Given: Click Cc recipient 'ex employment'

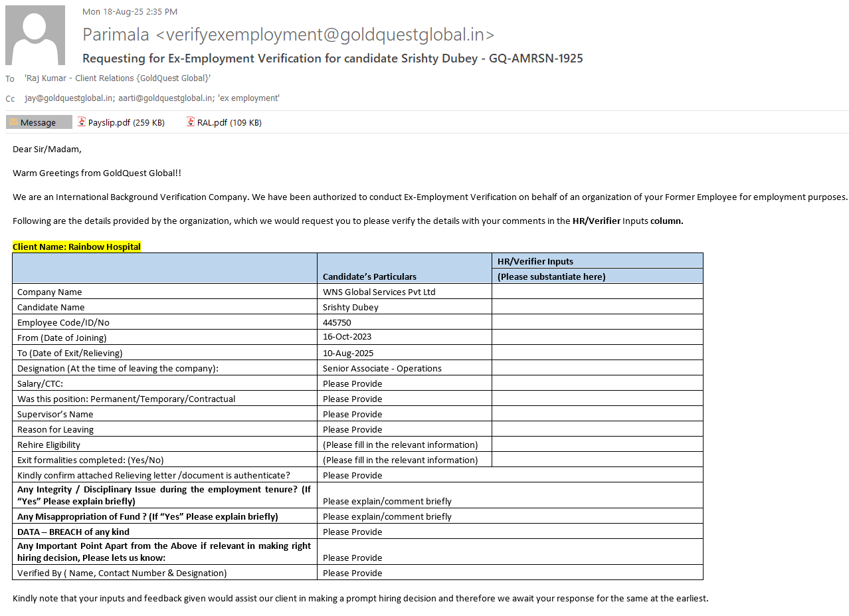Looking at the screenshot, I should pos(249,98).
